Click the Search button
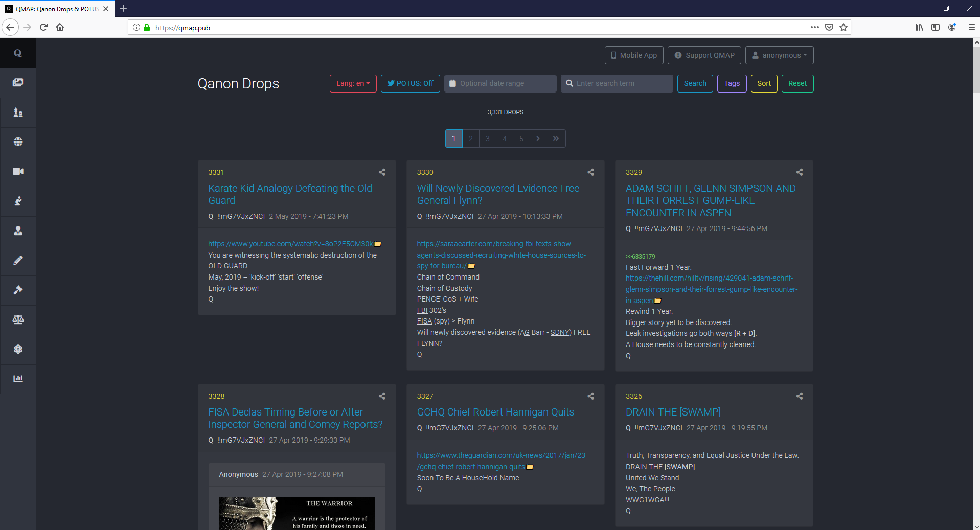This screenshot has height=530, width=980. [695, 83]
